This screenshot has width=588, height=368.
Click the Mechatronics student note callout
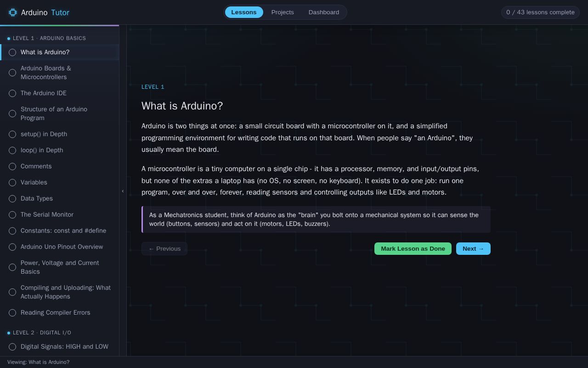(316, 219)
